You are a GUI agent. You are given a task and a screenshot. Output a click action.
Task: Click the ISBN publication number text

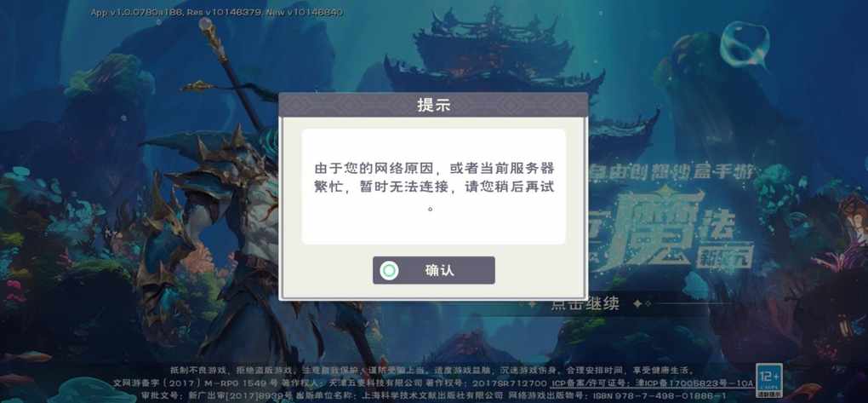(666, 395)
